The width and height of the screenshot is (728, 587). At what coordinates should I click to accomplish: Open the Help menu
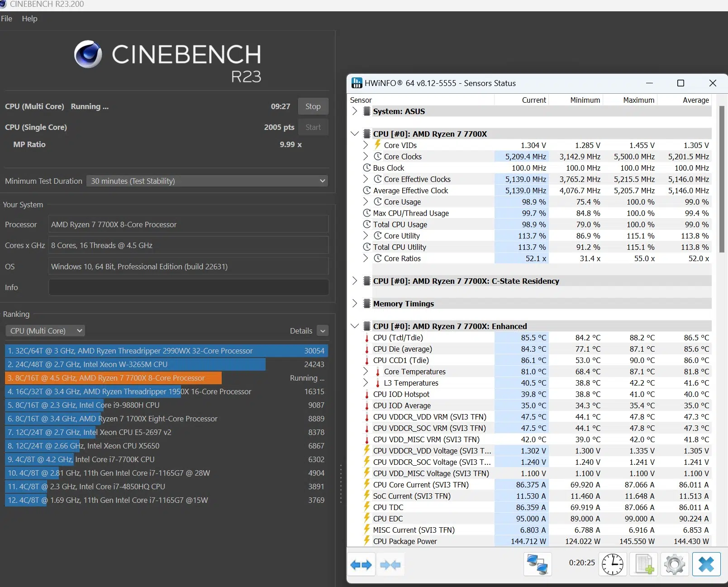point(29,19)
